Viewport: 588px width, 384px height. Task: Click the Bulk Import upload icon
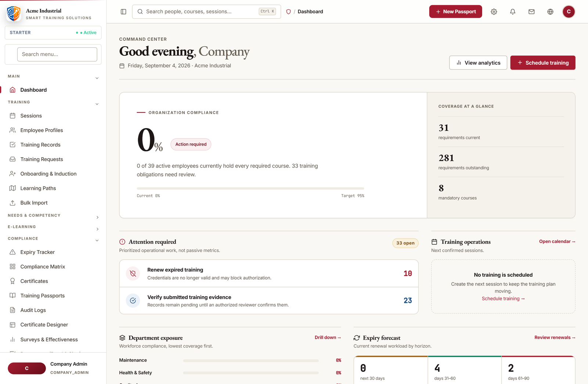point(12,203)
